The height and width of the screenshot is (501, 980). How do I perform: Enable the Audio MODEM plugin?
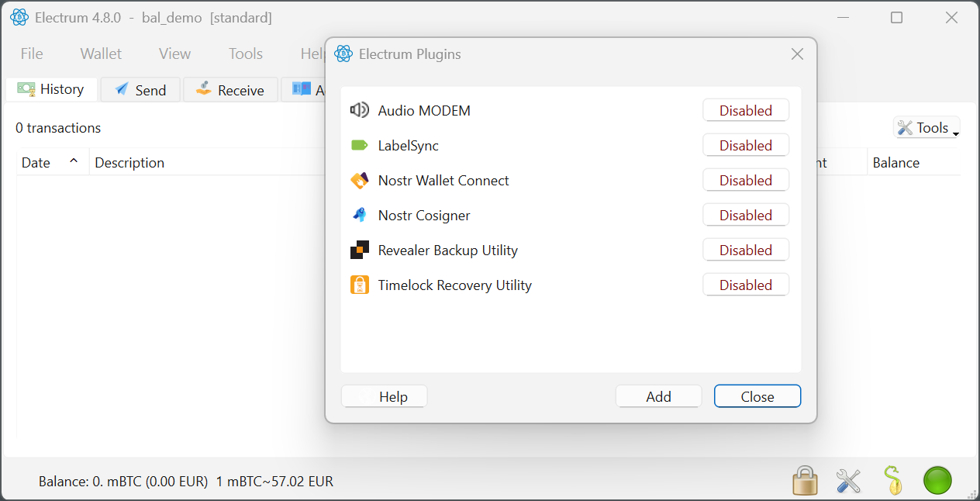pyautogui.click(x=746, y=110)
